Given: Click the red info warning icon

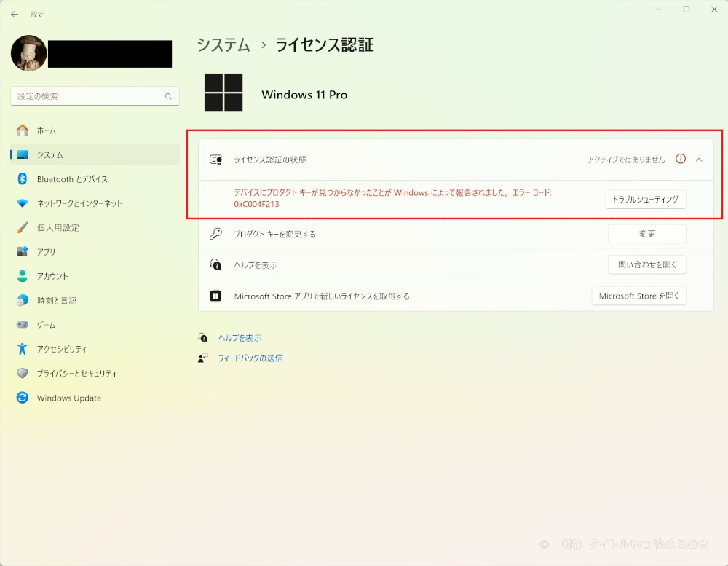Looking at the screenshot, I should pos(681,159).
